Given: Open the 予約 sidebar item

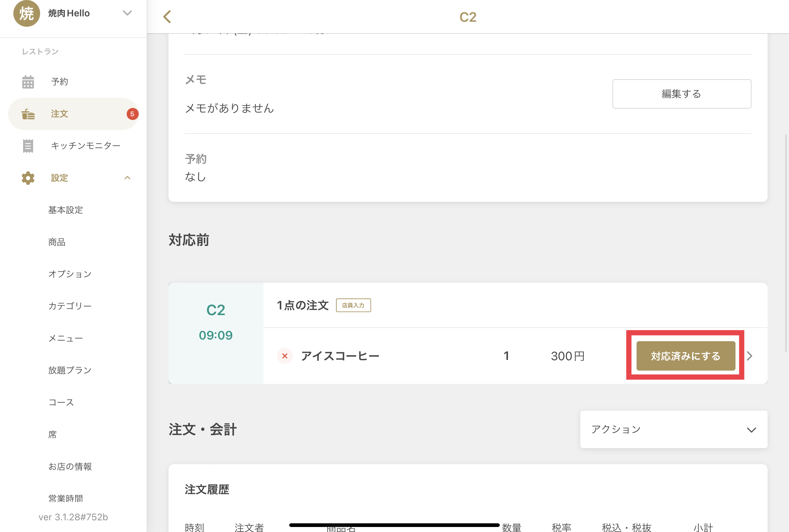Looking at the screenshot, I should point(73,82).
